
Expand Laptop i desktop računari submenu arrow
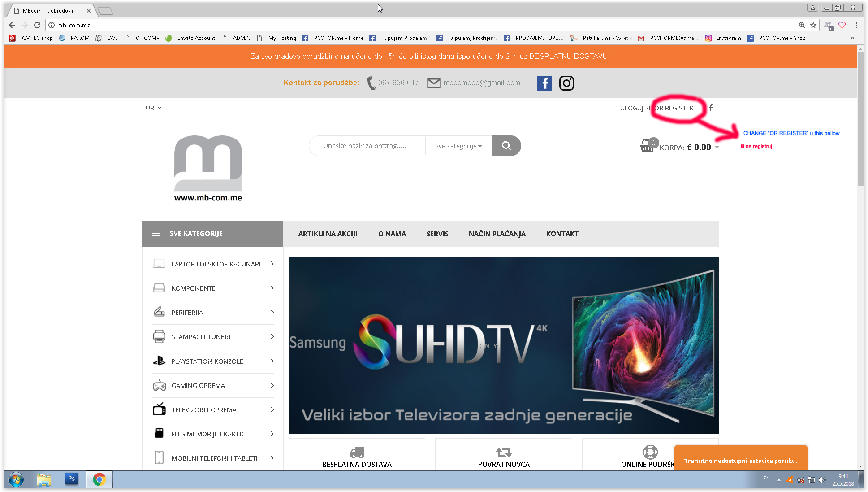[x=272, y=264]
